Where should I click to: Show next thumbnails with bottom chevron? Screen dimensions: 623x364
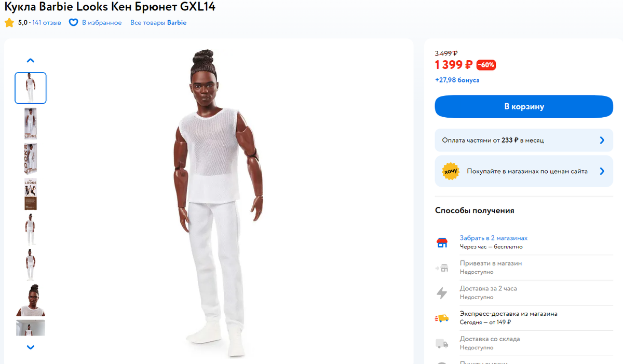tap(30, 347)
